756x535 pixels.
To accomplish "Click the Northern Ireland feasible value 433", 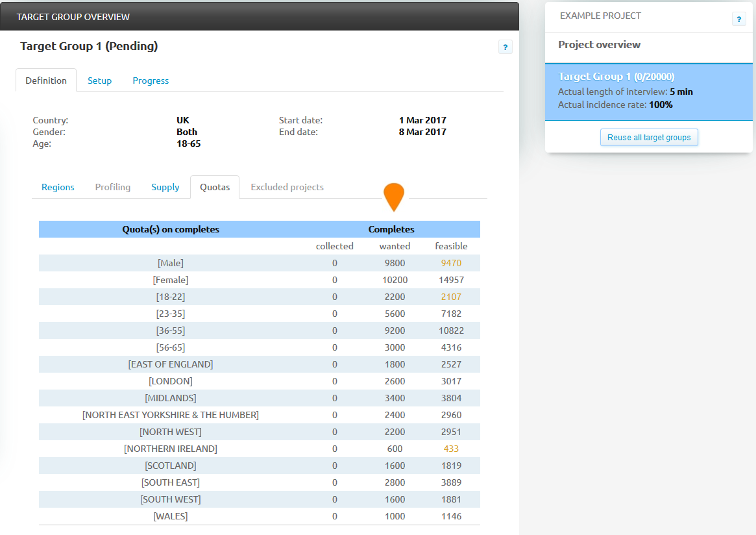I will (x=451, y=449).
